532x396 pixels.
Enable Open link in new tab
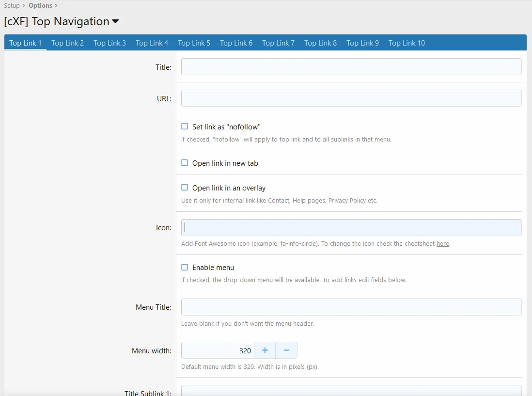pos(185,163)
